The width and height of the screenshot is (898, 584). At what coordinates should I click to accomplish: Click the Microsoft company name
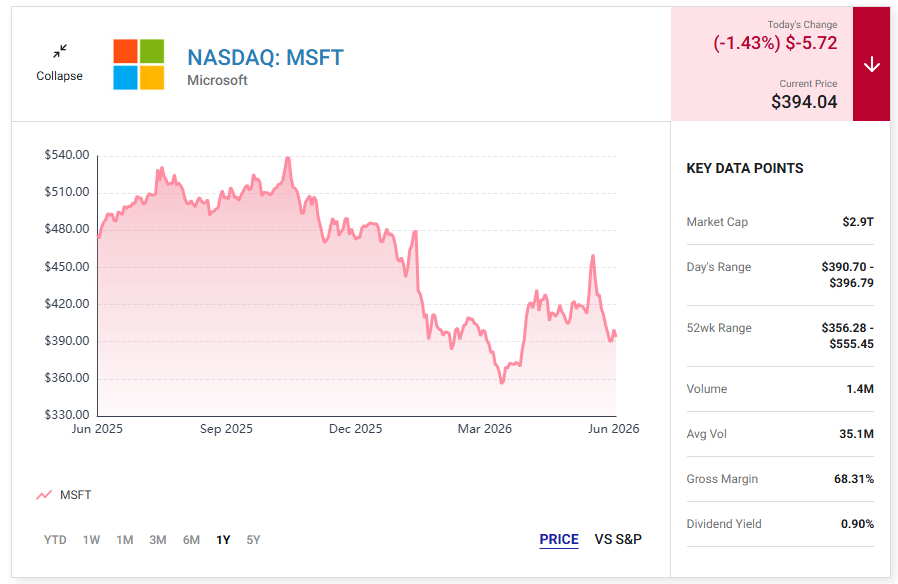pos(217,81)
